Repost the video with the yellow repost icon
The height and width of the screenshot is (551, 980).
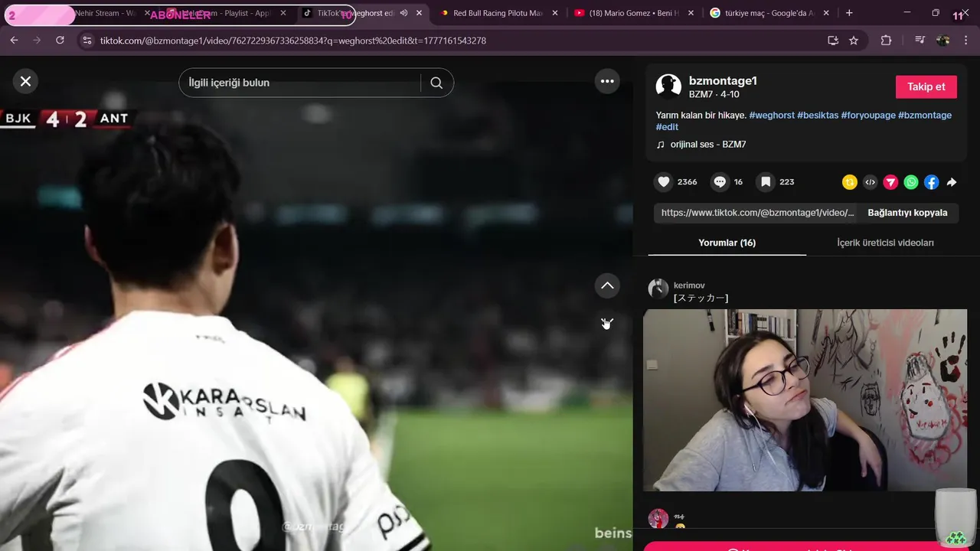tap(849, 182)
